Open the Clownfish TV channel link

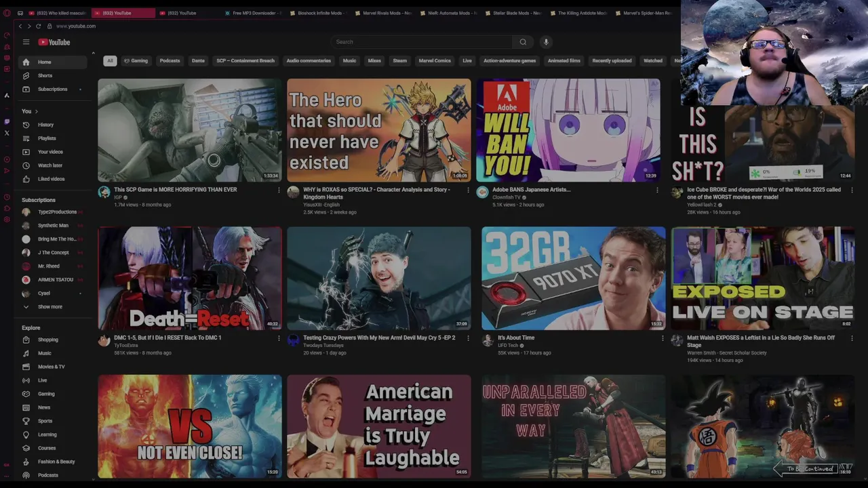[x=506, y=197]
